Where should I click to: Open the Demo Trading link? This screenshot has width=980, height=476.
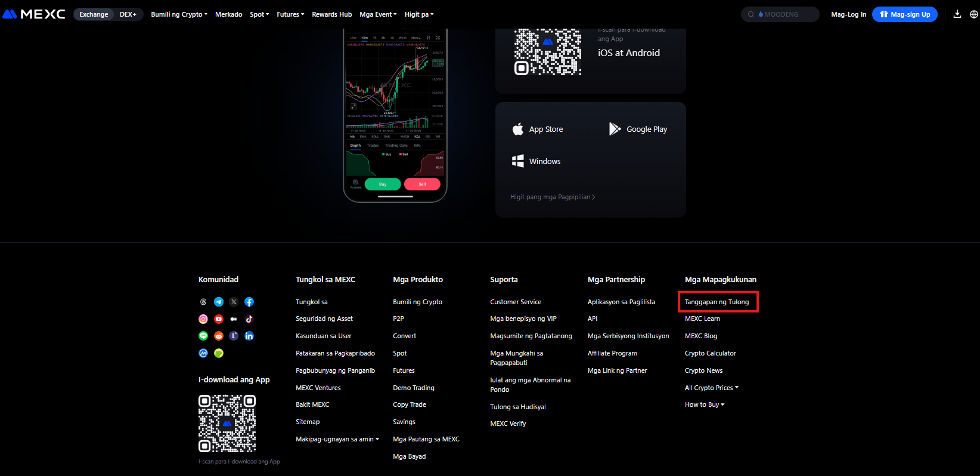point(414,388)
